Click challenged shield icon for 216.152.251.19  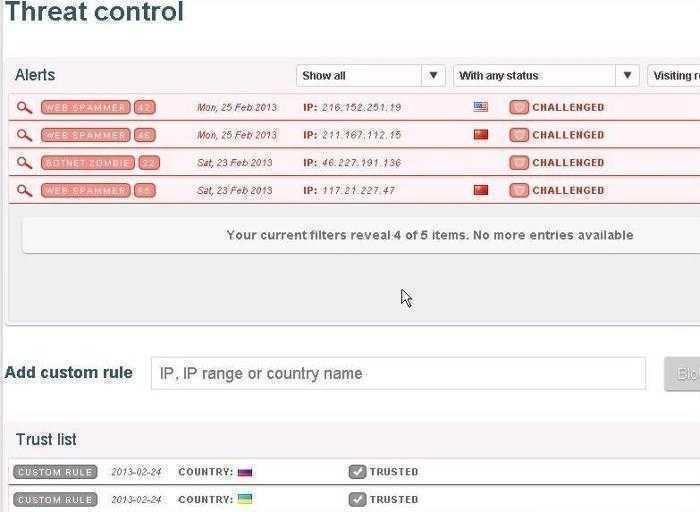click(x=519, y=108)
